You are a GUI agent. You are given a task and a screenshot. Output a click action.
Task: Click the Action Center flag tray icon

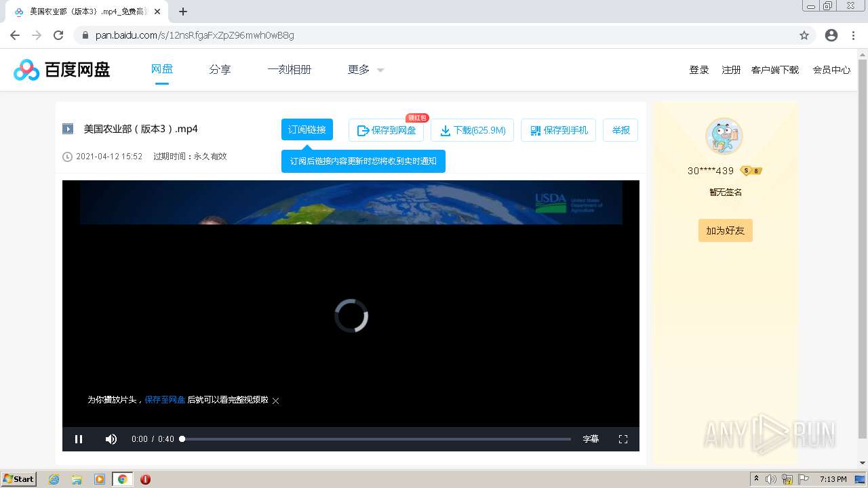click(804, 479)
